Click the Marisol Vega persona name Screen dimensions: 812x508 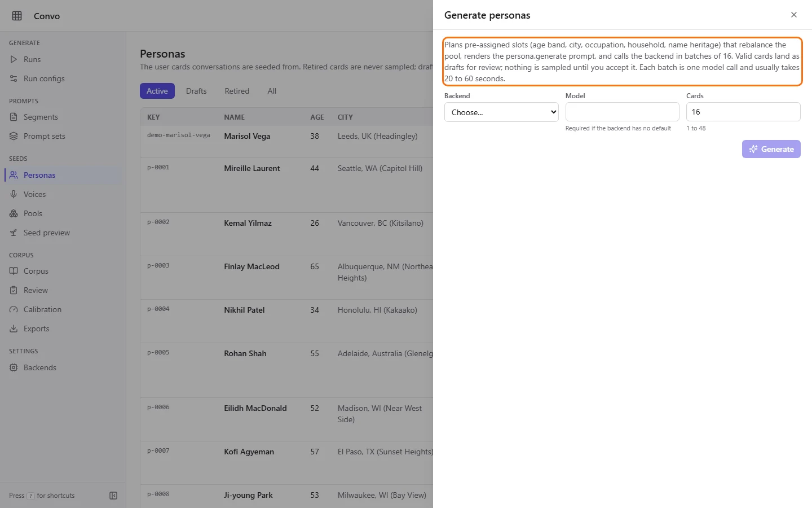[x=247, y=136]
